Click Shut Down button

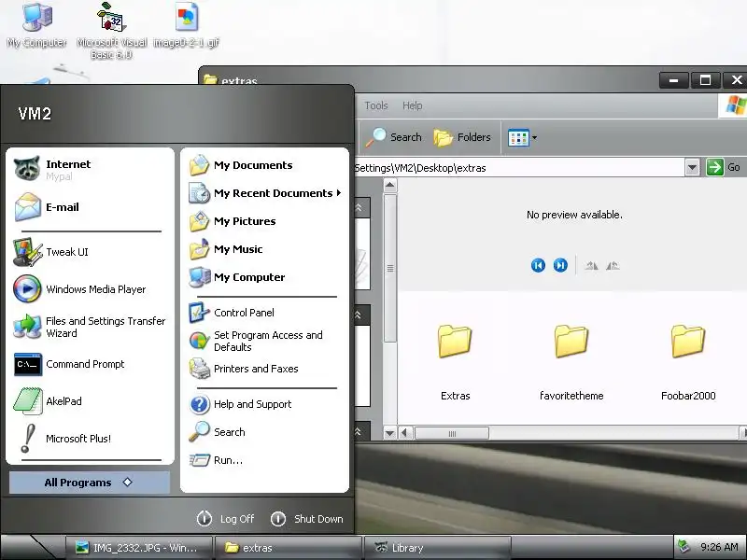306,519
